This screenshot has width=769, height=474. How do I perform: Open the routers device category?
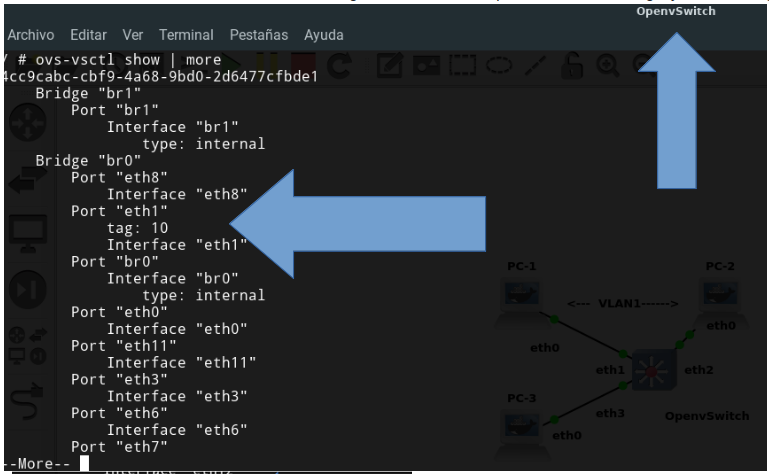click(24, 124)
